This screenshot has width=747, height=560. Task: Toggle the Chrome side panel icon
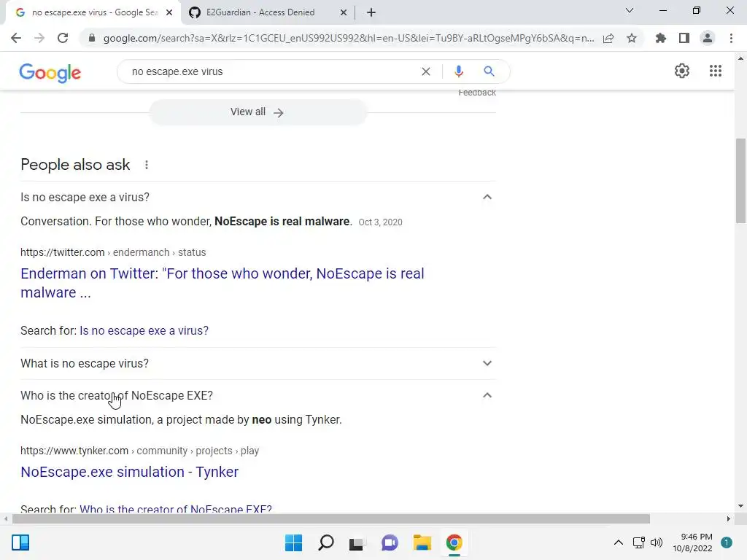point(684,38)
